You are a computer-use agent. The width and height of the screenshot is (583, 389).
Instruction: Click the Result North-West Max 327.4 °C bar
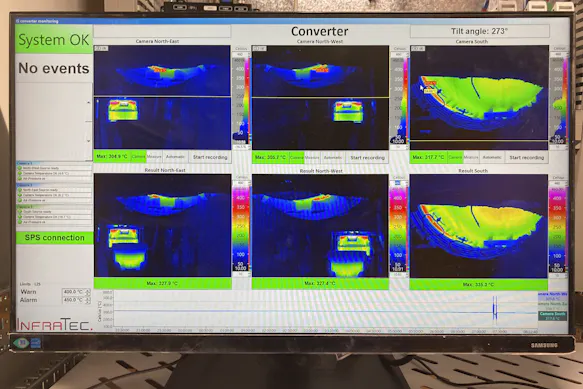click(x=320, y=283)
